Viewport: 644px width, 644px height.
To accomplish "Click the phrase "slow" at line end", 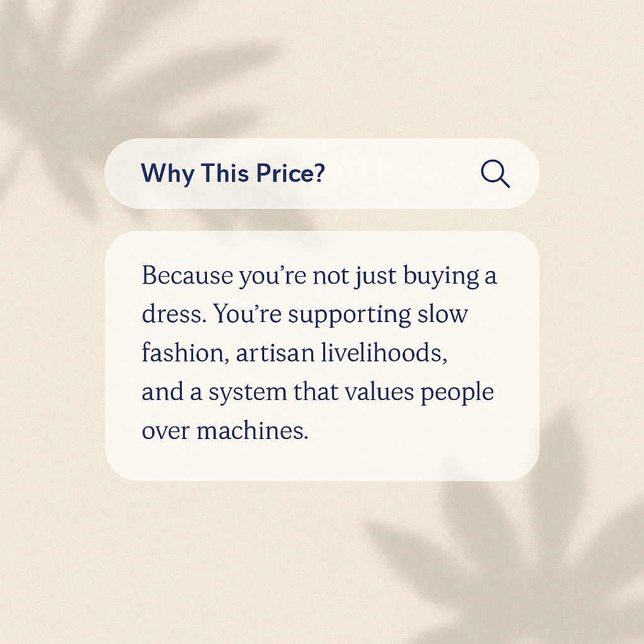I will pyautogui.click(x=443, y=314).
